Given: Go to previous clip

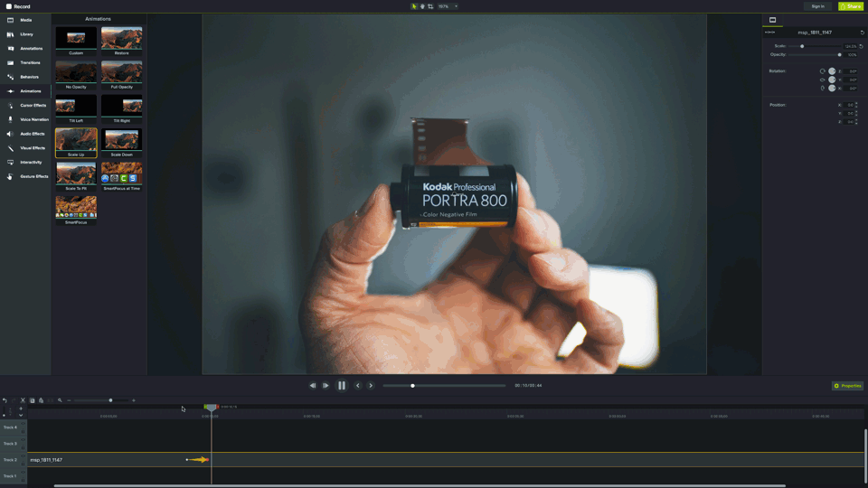Looking at the screenshot, I should click(313, 386).
